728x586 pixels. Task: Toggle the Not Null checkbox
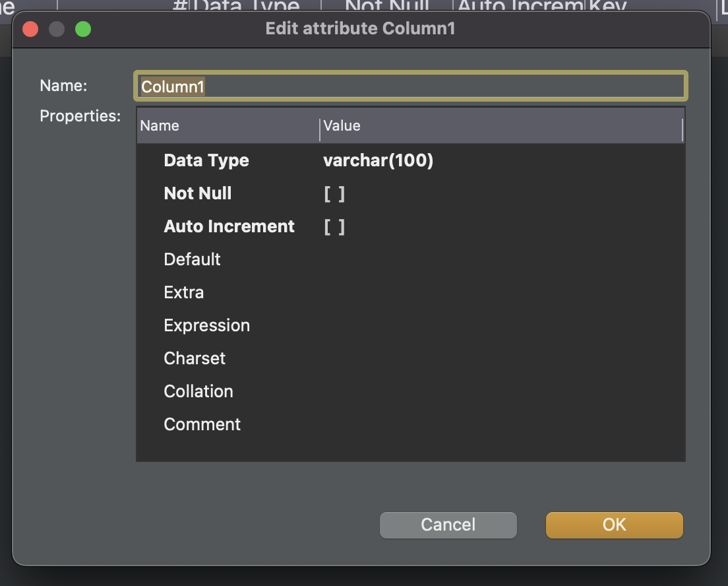[334, 194]
